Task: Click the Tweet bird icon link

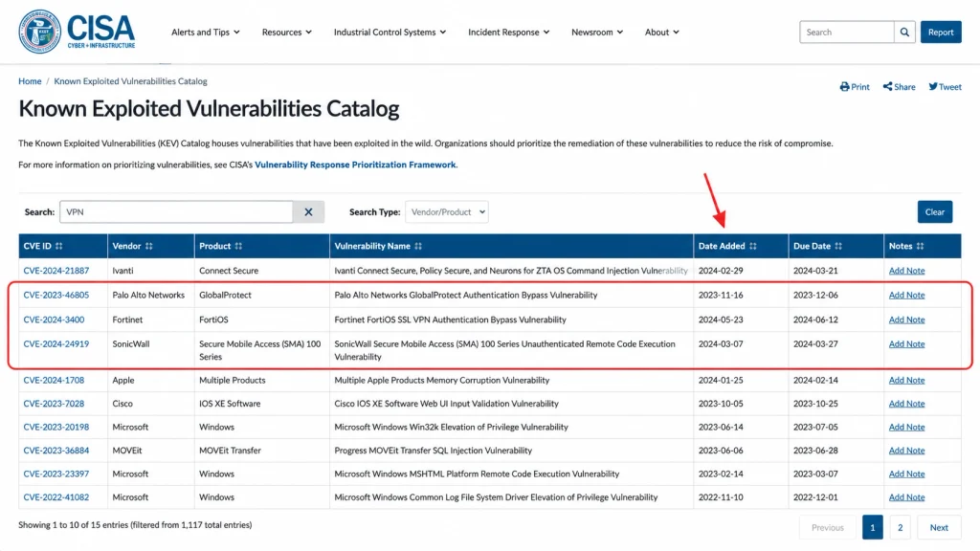Action: (x=945, y=87)
